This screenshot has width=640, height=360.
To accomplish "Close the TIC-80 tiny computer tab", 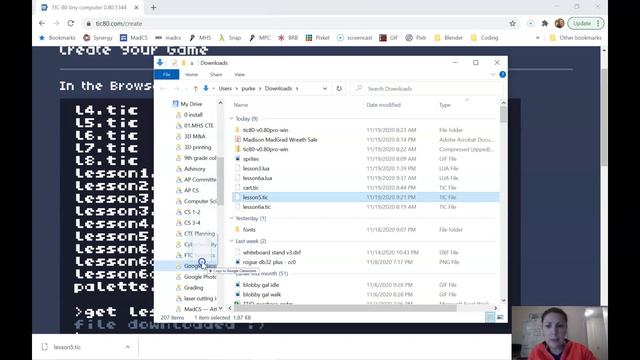I will pos(136,7).
